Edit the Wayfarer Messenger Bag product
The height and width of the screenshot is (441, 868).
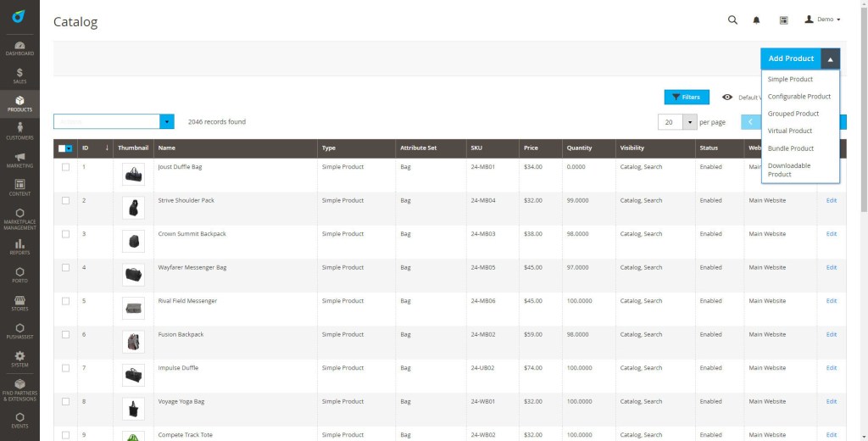point(831,268)
